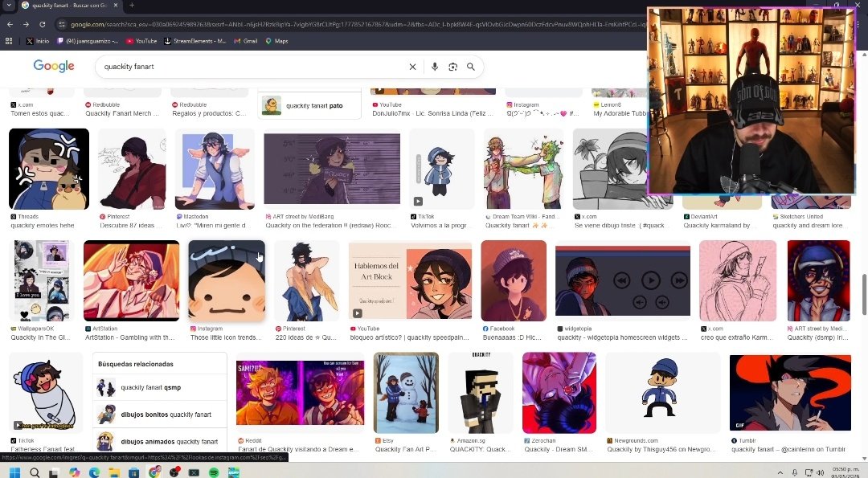Open the YouTube 'bloqueo artístico?' speedpaint image
Viewport: 868px width, 478px height.
pos(410,280)
